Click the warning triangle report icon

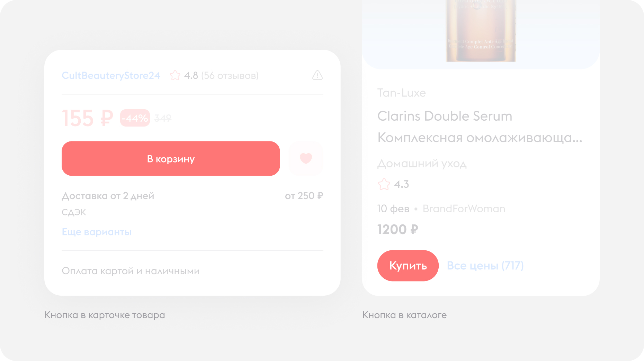click(x=317, y=75)
